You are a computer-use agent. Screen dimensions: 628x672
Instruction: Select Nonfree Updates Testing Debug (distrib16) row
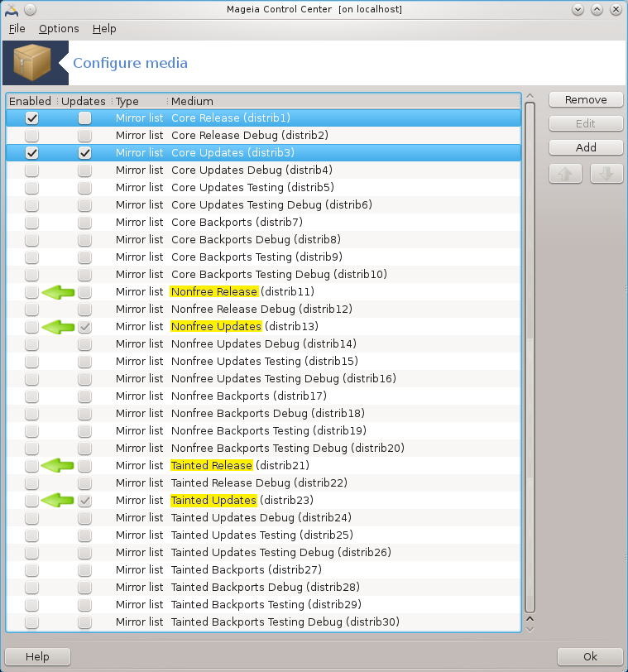263,379
